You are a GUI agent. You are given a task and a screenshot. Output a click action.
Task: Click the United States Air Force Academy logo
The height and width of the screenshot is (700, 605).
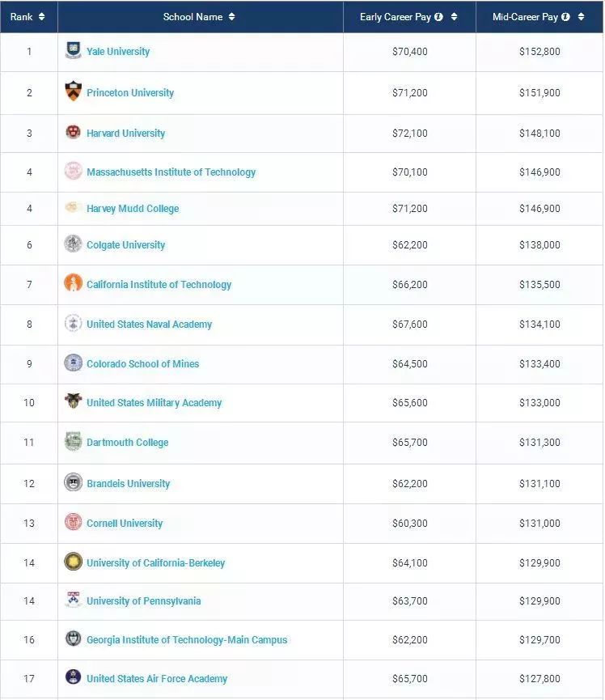click(x=73, y=677)
